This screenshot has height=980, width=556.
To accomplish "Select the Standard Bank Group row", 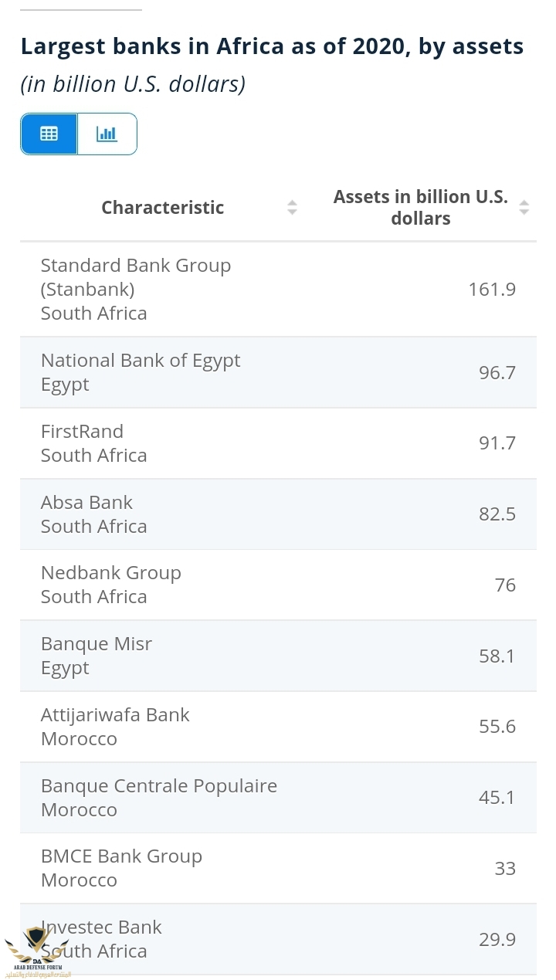I will [x=278, y=289].
